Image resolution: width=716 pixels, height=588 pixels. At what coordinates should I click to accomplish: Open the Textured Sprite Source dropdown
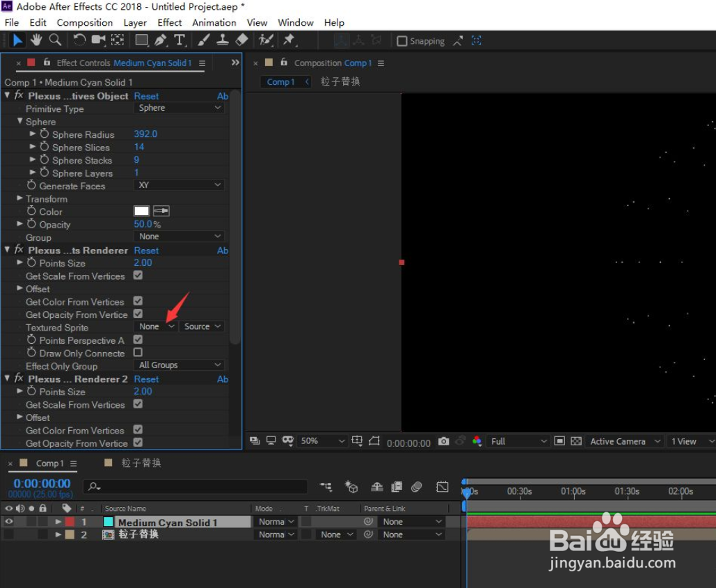pyautogui.click(x=202, y=326)
